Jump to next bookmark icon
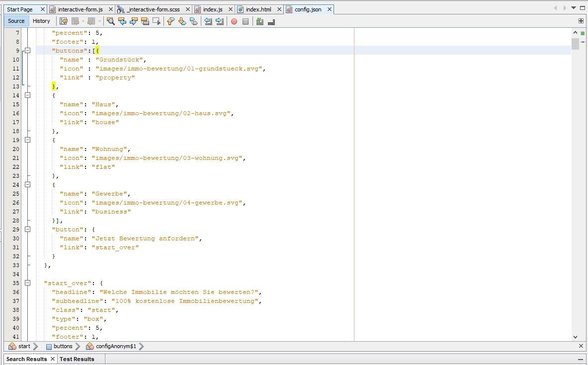Image resolution: width=588 pixels, height=365 pixels. pos(182,21)
